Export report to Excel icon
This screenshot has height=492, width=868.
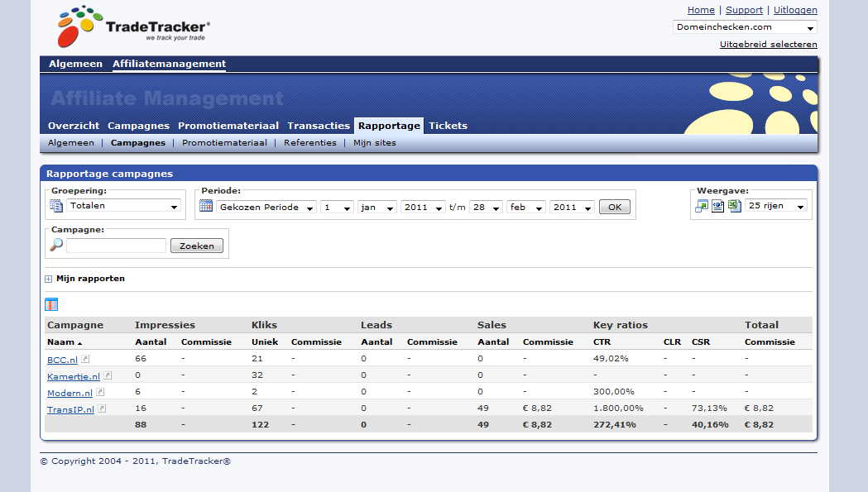coord(735,206)
